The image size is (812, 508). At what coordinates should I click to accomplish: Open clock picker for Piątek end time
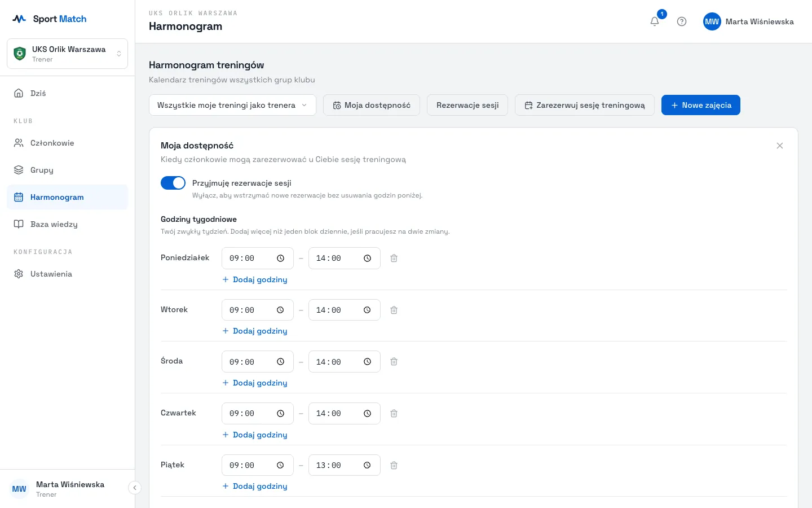[367, 465]
